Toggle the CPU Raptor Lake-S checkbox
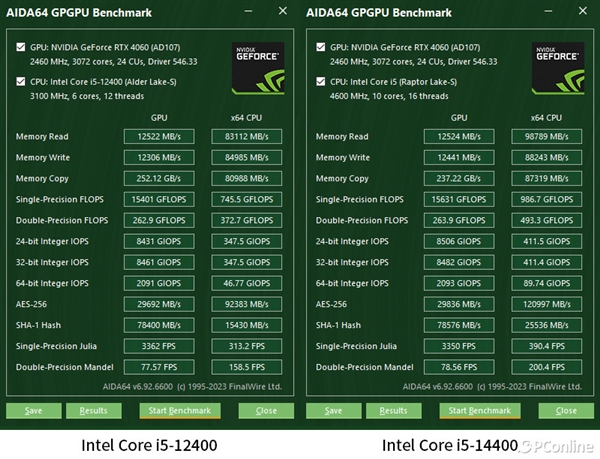 (x=321, y=82)
